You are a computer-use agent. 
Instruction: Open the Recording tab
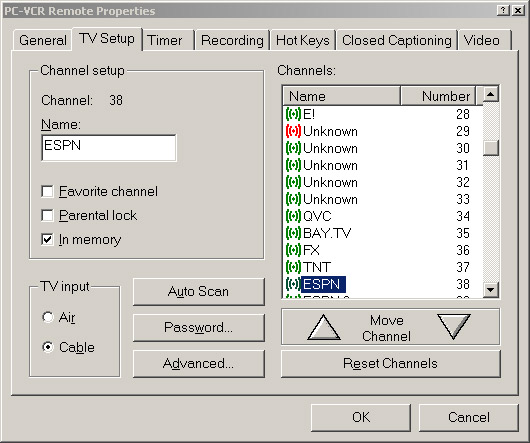point(232,40)
